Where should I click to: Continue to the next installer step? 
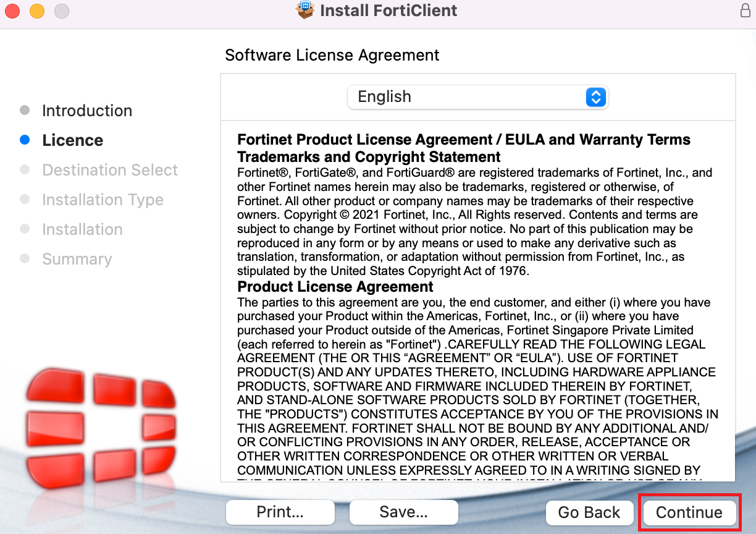[x=689, y=512]
